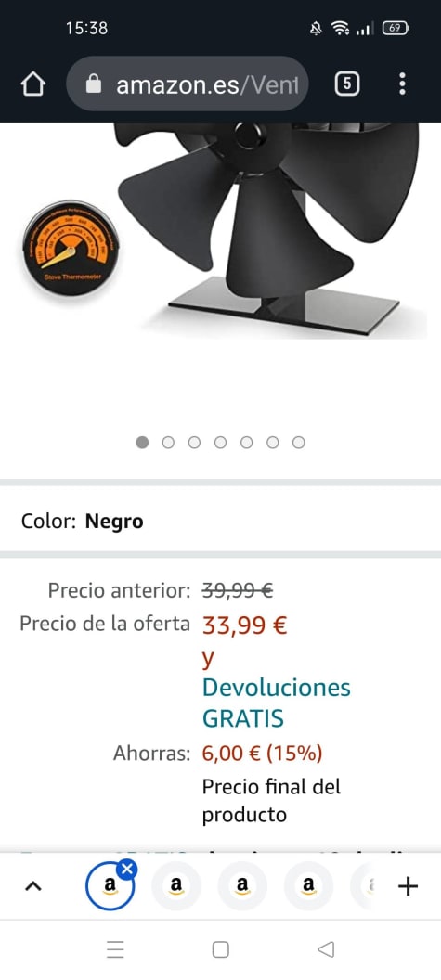
Task: Add a new tab with plus icon
Action: click(408, 885)
